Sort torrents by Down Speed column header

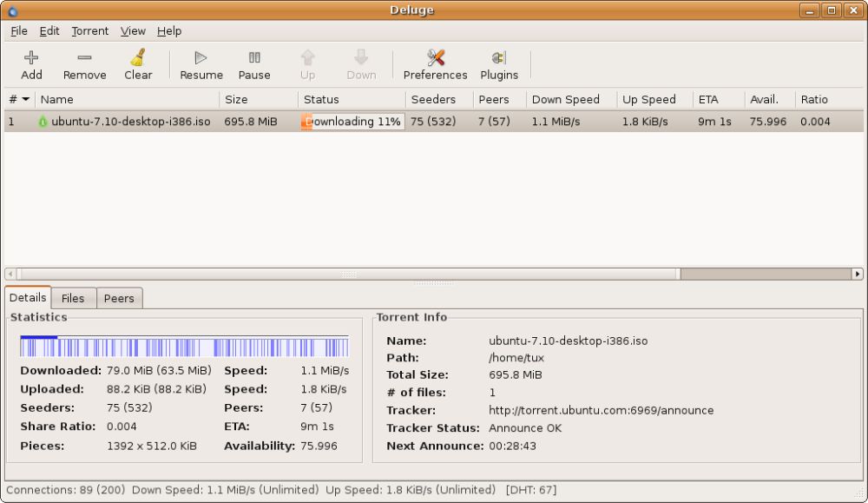point(572,99)
